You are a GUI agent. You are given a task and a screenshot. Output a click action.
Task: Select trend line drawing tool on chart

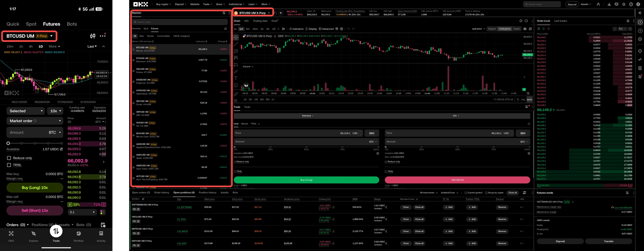click(x=236, y=44)
